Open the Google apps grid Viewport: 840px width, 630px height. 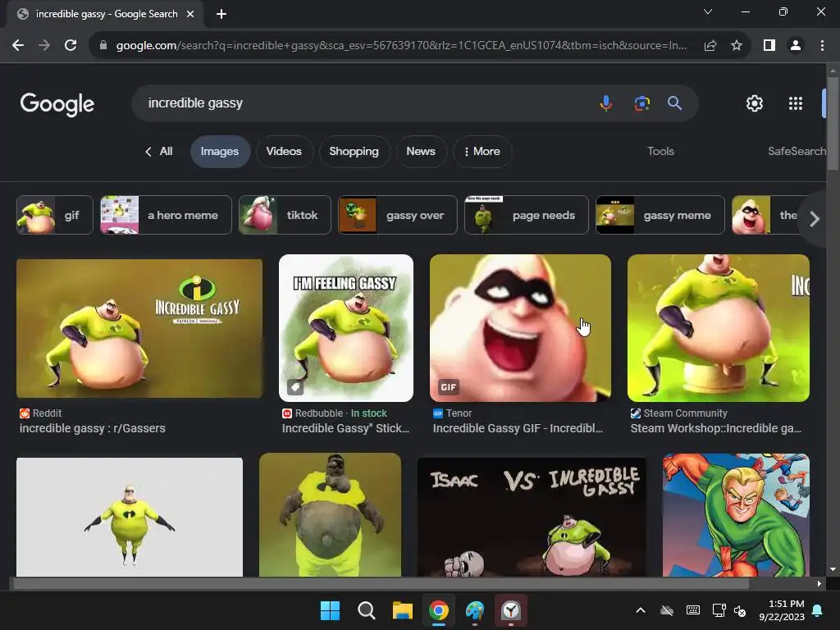[796, 103]
